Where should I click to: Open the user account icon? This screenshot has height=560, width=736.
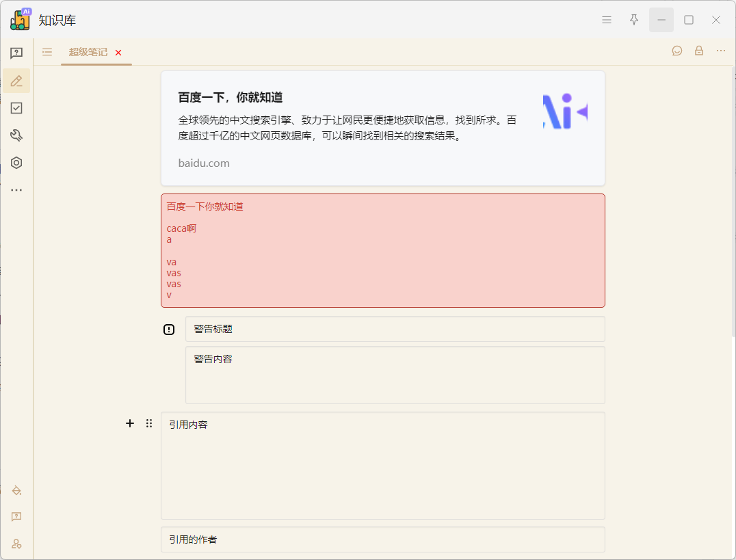[x=16, y=544]
